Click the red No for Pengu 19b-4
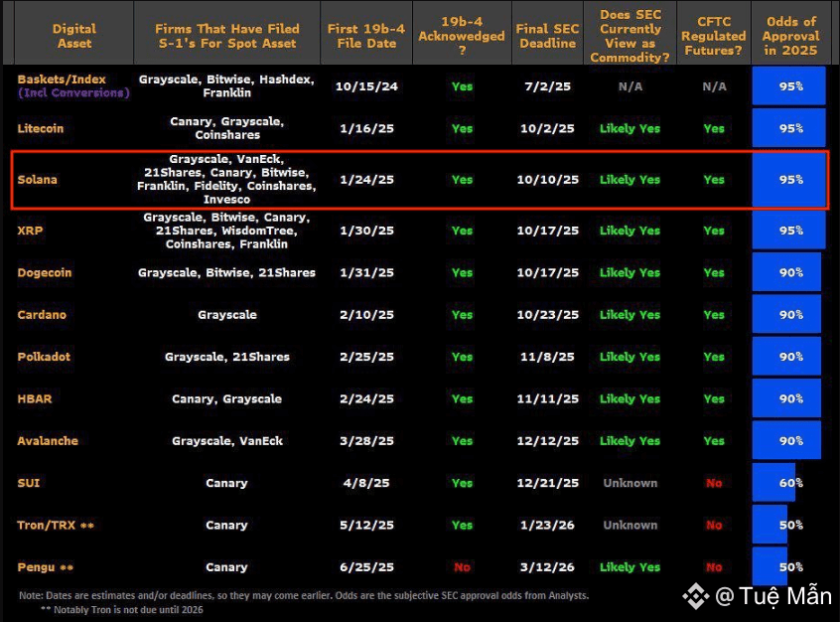The image size is (840, 622). 462,566
